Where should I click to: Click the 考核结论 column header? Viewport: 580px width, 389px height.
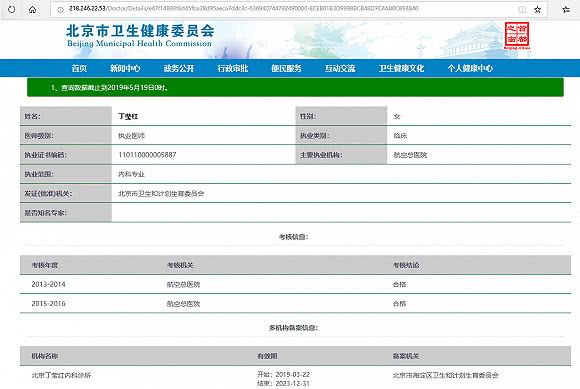pyautogui.click(x=406, y=265)
